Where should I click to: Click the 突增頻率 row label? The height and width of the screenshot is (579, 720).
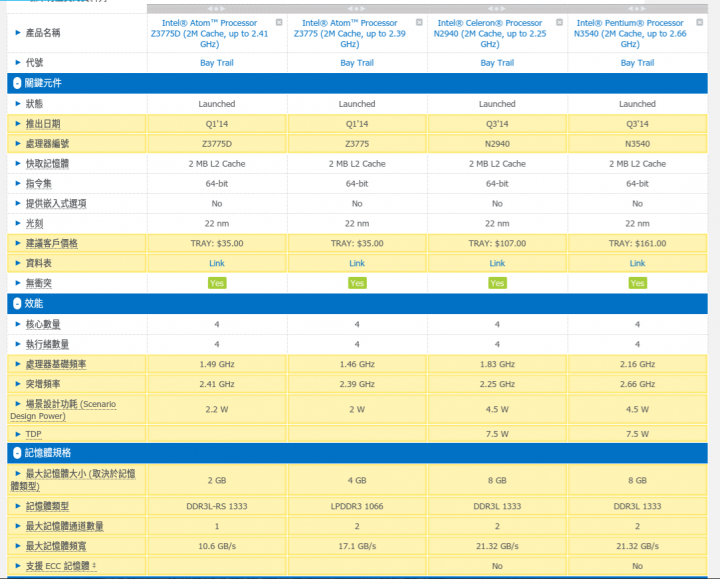pos(43,384)
